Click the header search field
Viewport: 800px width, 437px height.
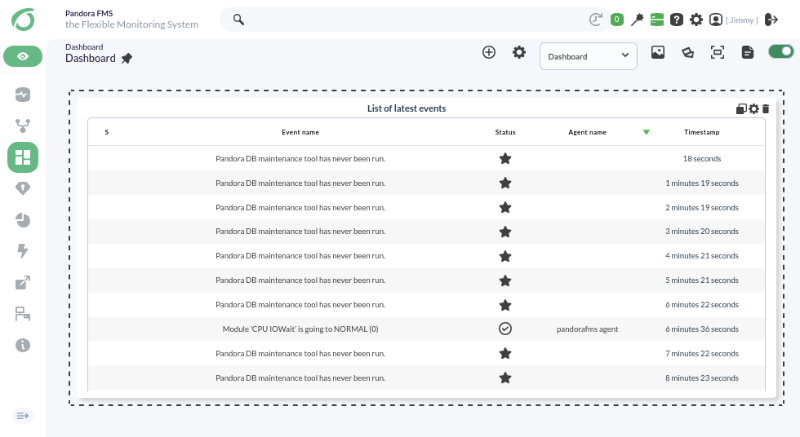[414, 19]
